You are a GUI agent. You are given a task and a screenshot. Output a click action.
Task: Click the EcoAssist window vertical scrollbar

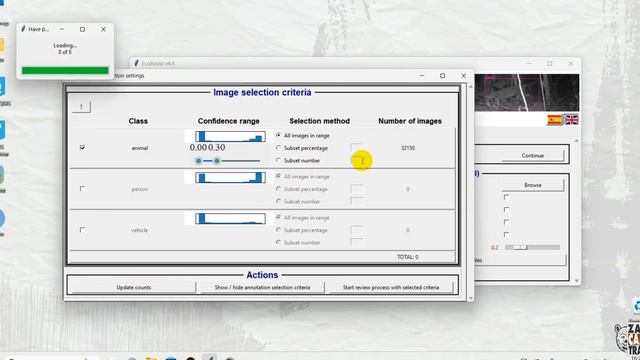(x=576, y=210)
